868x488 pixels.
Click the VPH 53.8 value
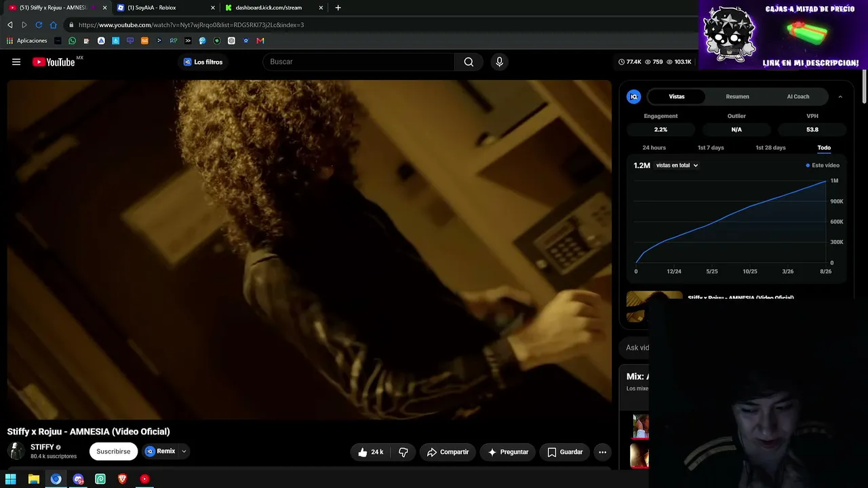coord(812,129)
